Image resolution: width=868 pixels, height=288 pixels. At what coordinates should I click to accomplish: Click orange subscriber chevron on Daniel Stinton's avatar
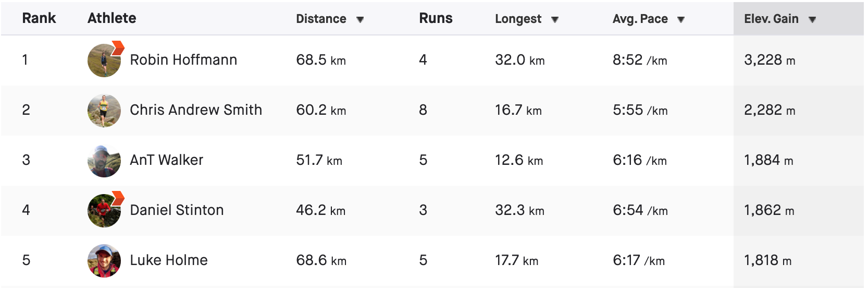[x=118, y=198]
